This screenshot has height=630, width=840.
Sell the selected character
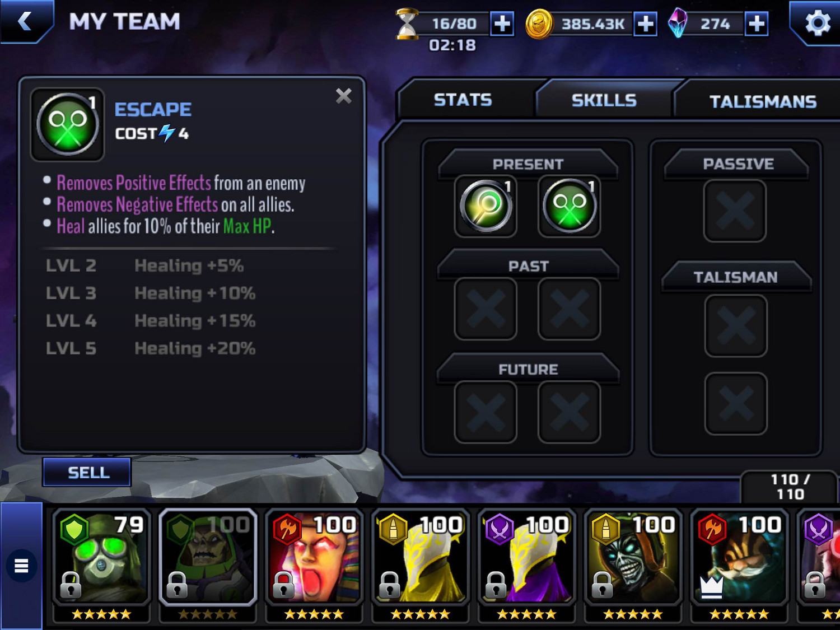pos(88,472)
